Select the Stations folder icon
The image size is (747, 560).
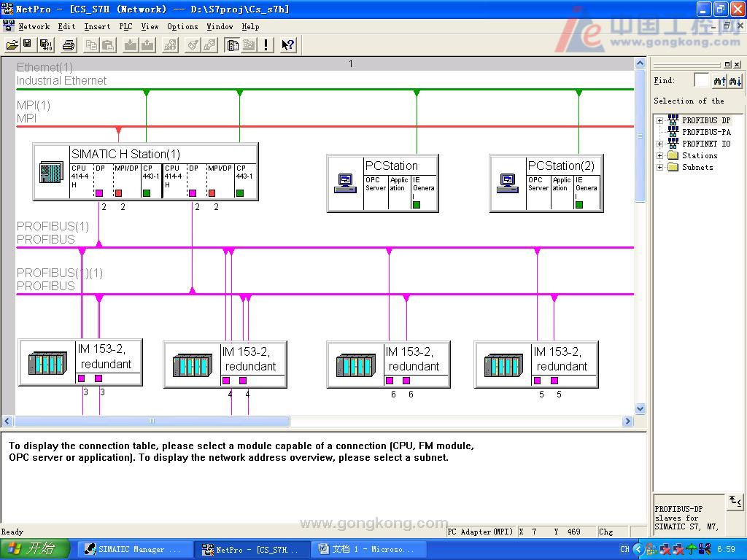point(673,155)
